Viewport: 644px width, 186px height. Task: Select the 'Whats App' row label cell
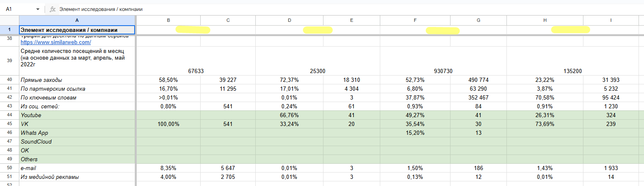click(77, 133)
